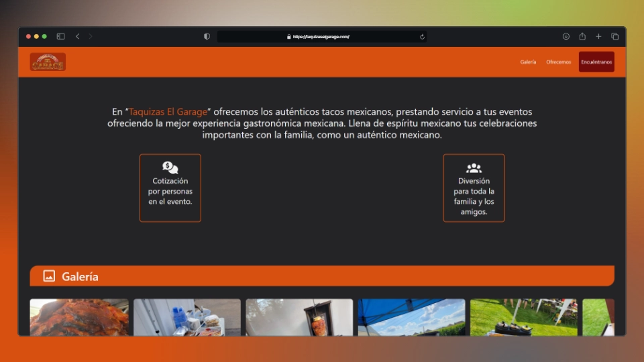Viewport: 644px width, 362px height.
Task: Open the roasted meat gallery photo
Action: click(79, 317)
